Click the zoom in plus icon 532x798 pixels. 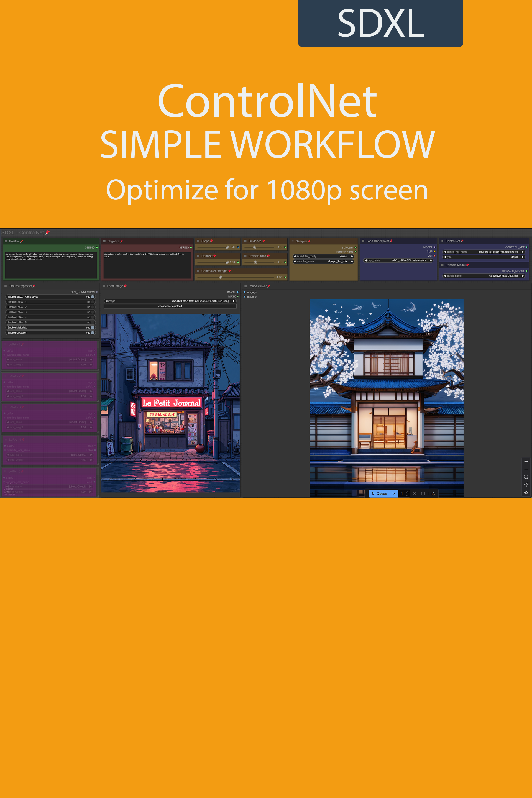(526, 461)
